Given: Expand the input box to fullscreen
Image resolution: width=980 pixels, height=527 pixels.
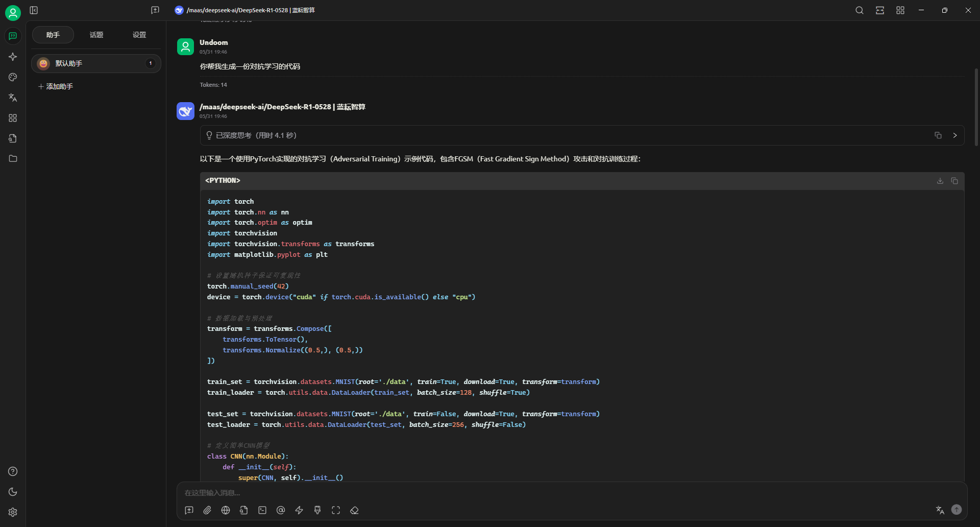Looking at the screenshot, I should click(x=336, y=510).
